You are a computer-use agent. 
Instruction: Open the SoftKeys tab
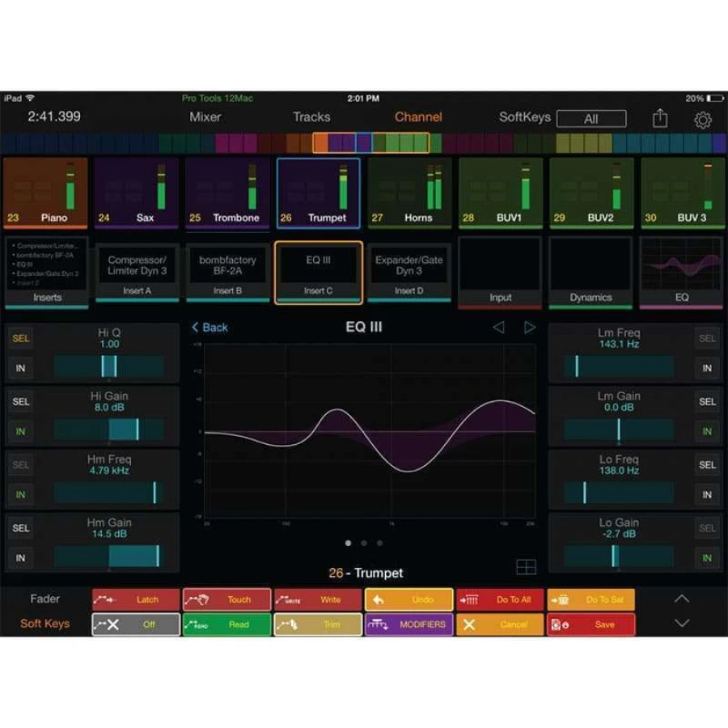525,117
